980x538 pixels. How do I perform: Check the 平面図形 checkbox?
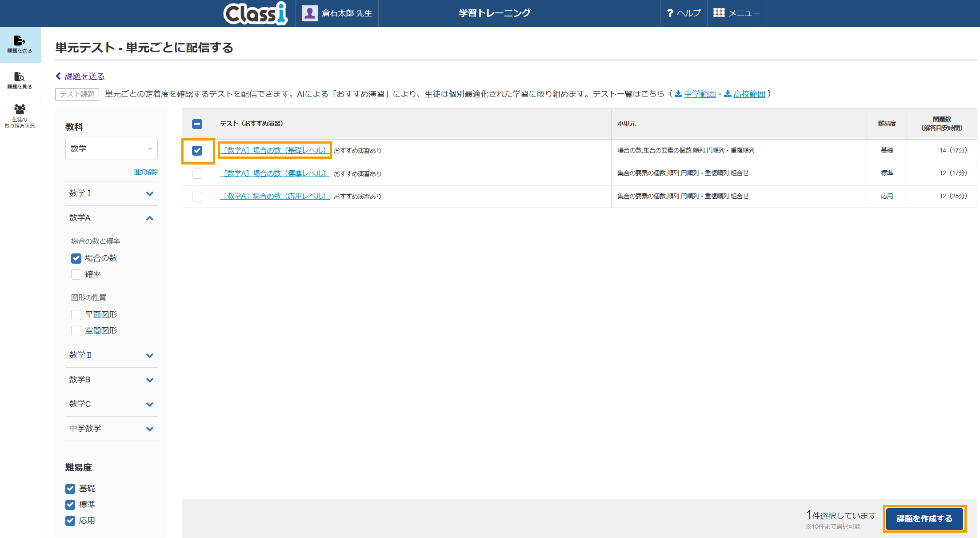pyautogui.click(x=76, y=315)
